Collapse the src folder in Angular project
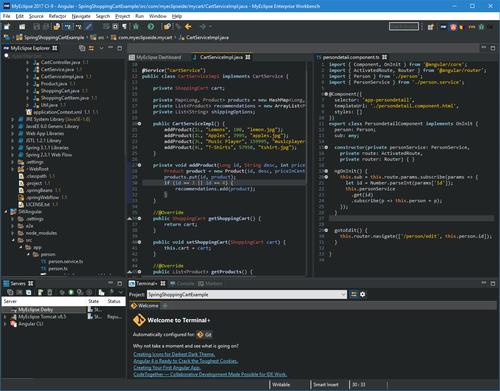Viewport: 500px width, 391px height. point(13,240)
